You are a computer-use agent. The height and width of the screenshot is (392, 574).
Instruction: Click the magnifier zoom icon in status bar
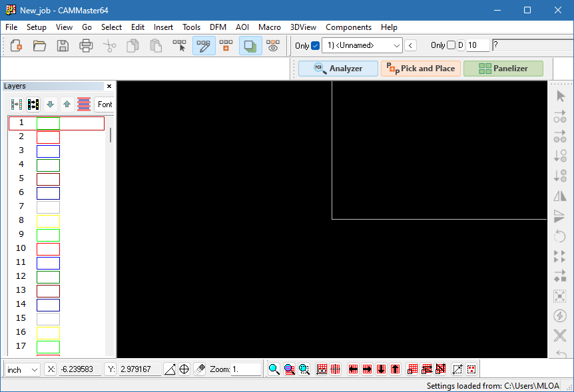click(274, 369)
